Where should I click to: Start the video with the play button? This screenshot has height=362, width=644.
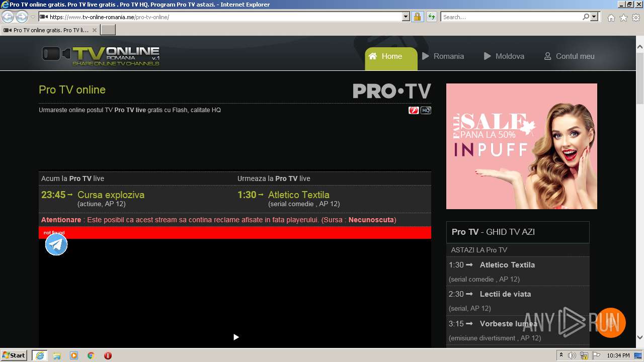(x=236, y=337)
